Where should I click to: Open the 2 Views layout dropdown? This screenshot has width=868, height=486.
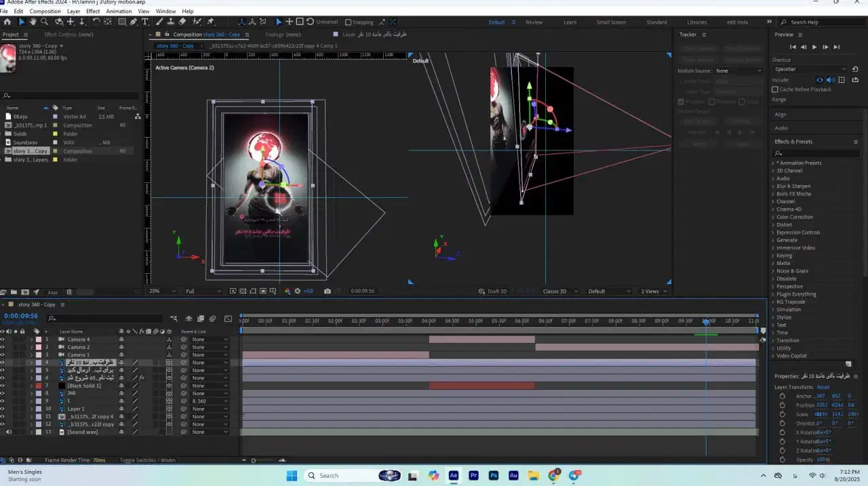(653, 291)
